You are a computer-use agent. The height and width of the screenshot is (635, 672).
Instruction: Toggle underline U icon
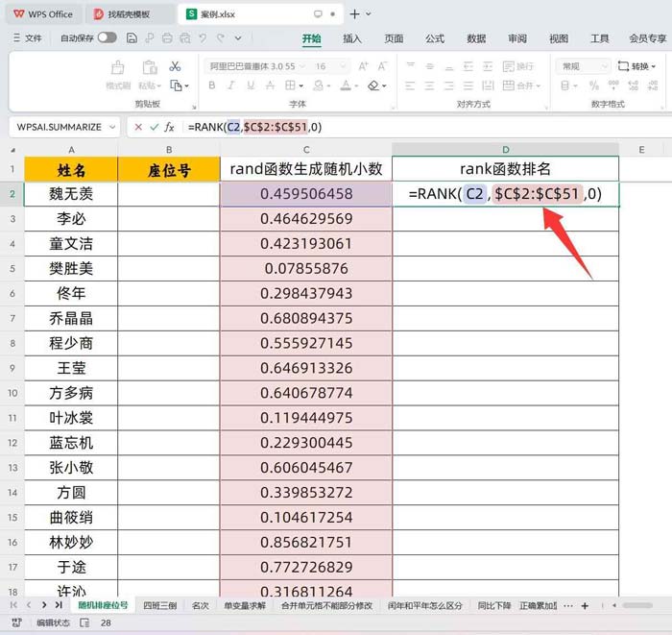coord(251,85)
